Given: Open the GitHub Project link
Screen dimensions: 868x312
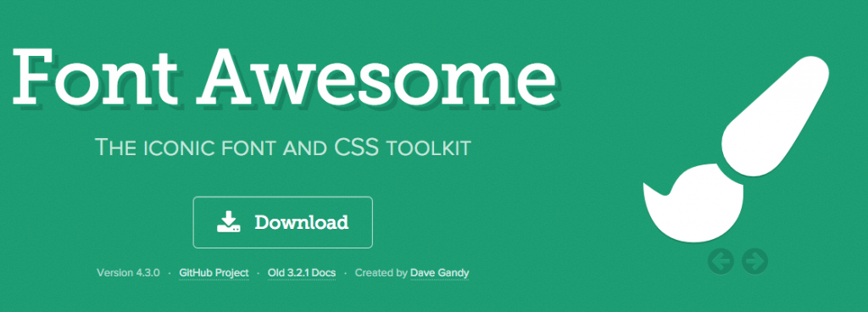Looking at the screenshot, I should pos(214,273).
